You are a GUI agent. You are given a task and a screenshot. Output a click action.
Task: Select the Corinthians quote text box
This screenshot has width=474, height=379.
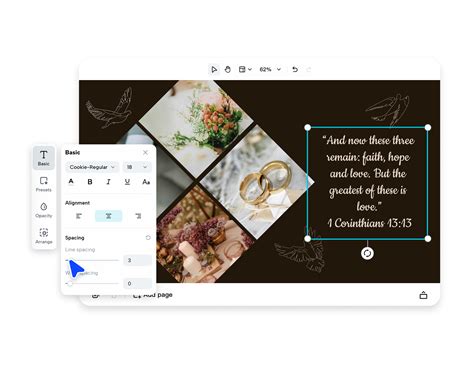click(x=368, y=183)
